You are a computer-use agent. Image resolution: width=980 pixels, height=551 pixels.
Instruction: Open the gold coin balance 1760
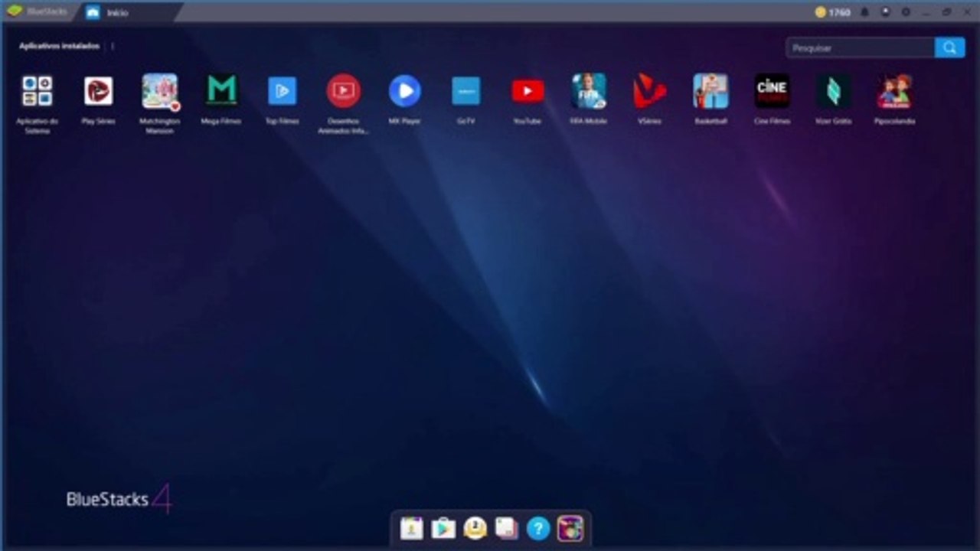[x=833, y=12]
